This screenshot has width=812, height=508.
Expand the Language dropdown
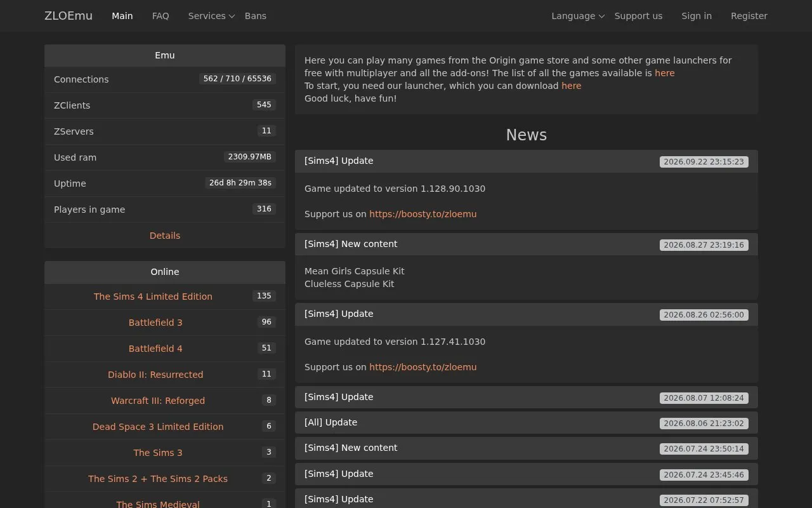[578, 16]
